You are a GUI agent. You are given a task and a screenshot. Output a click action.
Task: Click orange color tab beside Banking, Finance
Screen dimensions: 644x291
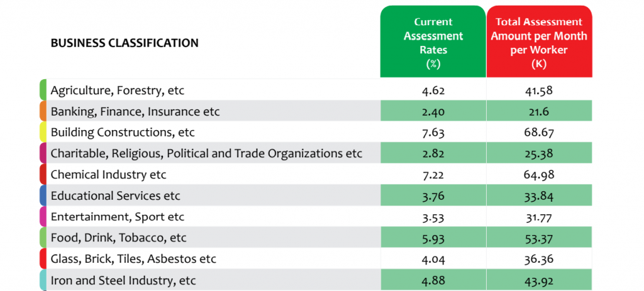pos(43,111)
